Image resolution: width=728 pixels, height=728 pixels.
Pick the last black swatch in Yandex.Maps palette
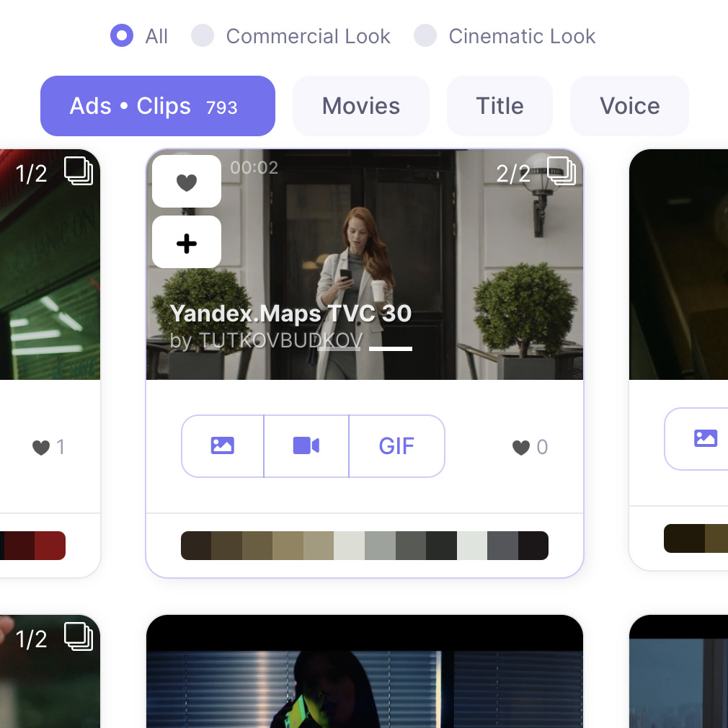(x=533, y=546)
